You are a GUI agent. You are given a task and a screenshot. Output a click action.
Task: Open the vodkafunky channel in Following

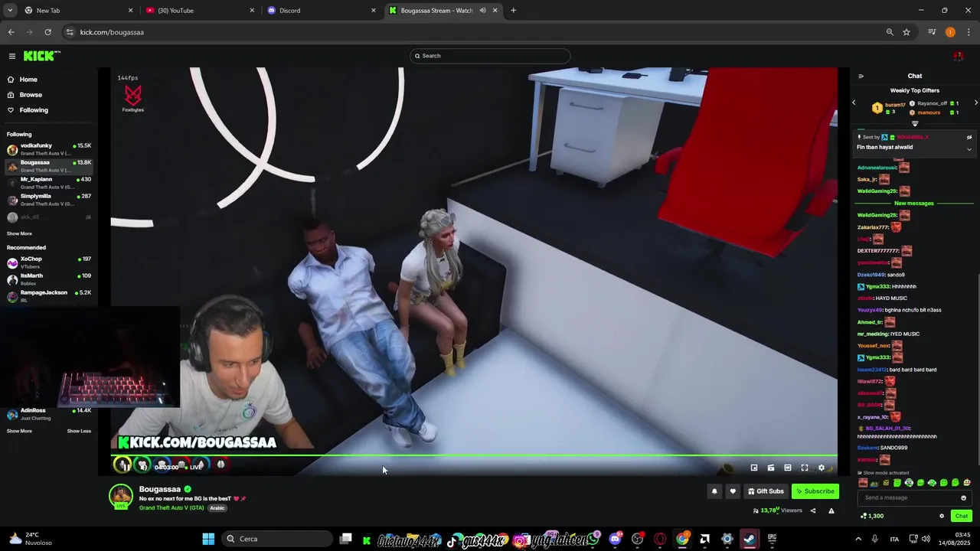49,149
